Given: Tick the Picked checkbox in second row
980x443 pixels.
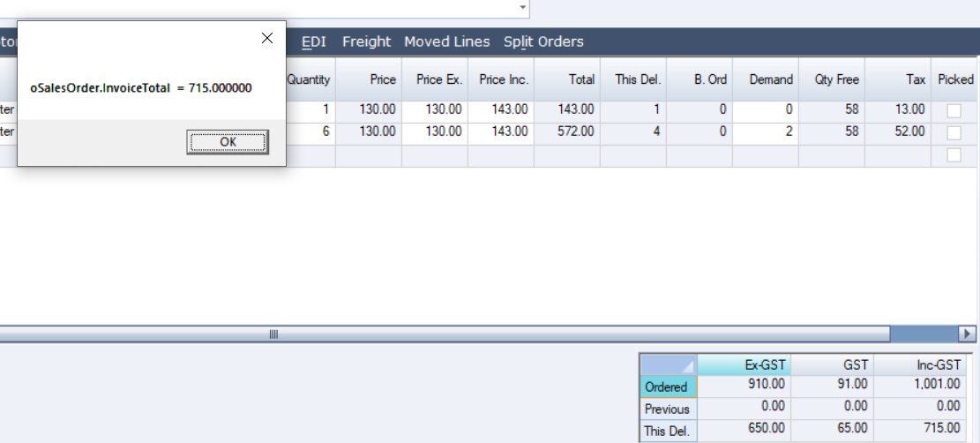Looking at the screenshot, I should coord(954,132).
